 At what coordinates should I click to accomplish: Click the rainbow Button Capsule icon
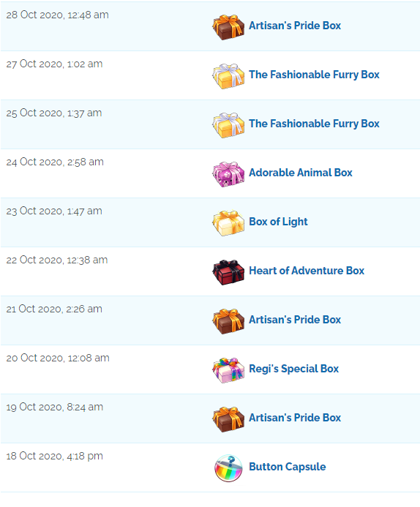point(228,468)
